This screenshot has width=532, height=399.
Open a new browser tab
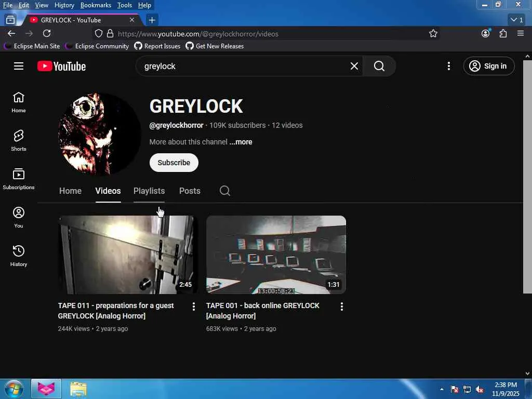click(x=152, y=20)
